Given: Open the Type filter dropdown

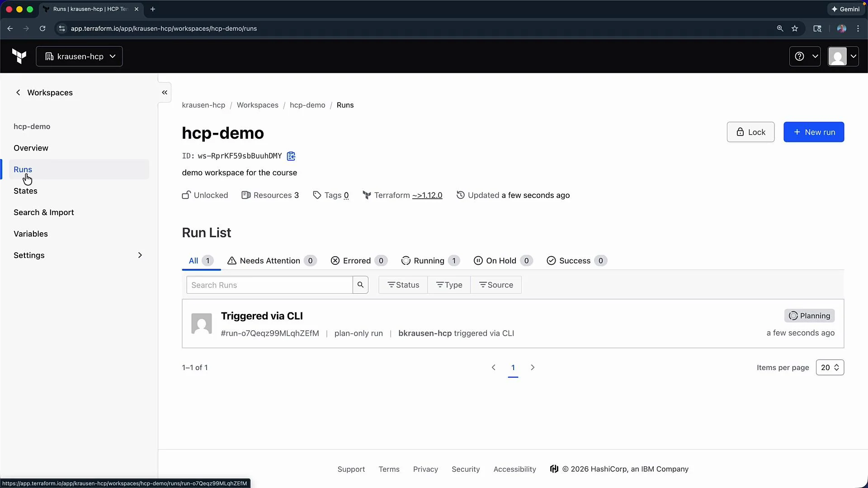Looking at the screenshot, I should [449, 285].
